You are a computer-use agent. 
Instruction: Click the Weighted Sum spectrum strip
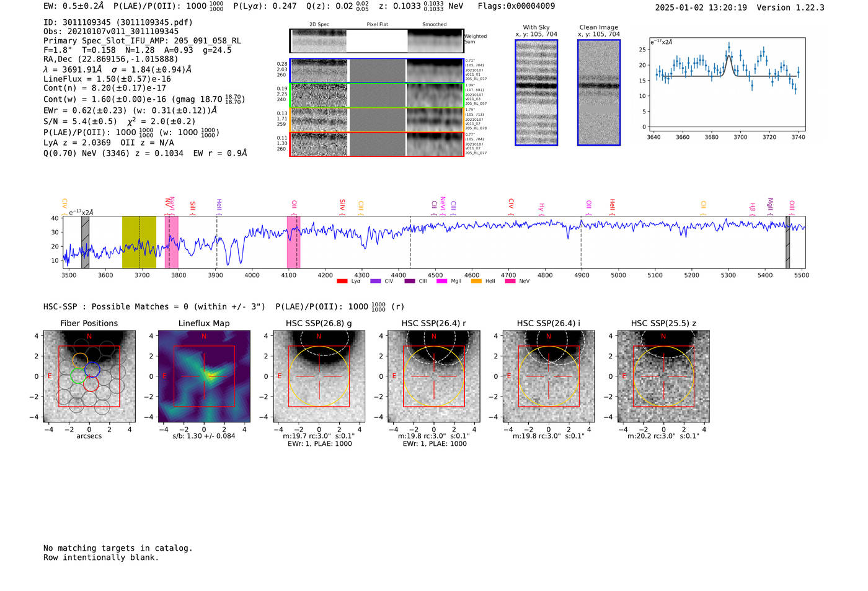click(x=377, y=41)
